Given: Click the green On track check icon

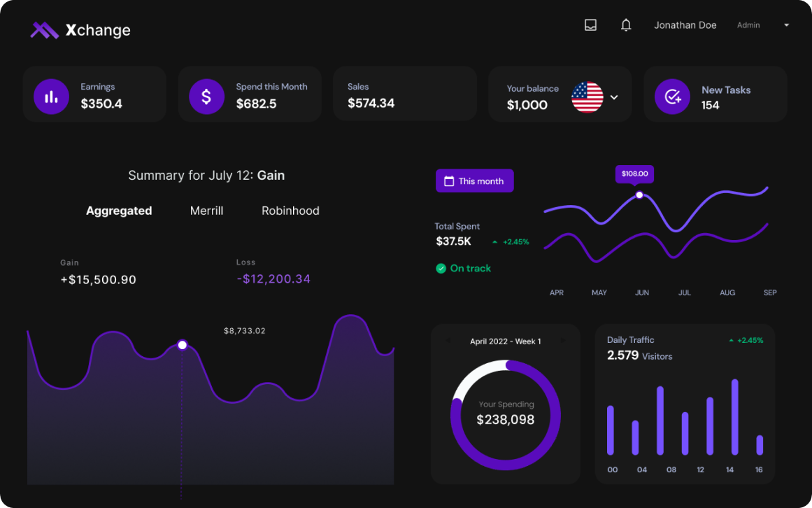Looking at the screenshot, I should pyautogui.click(x=441, y=268).
